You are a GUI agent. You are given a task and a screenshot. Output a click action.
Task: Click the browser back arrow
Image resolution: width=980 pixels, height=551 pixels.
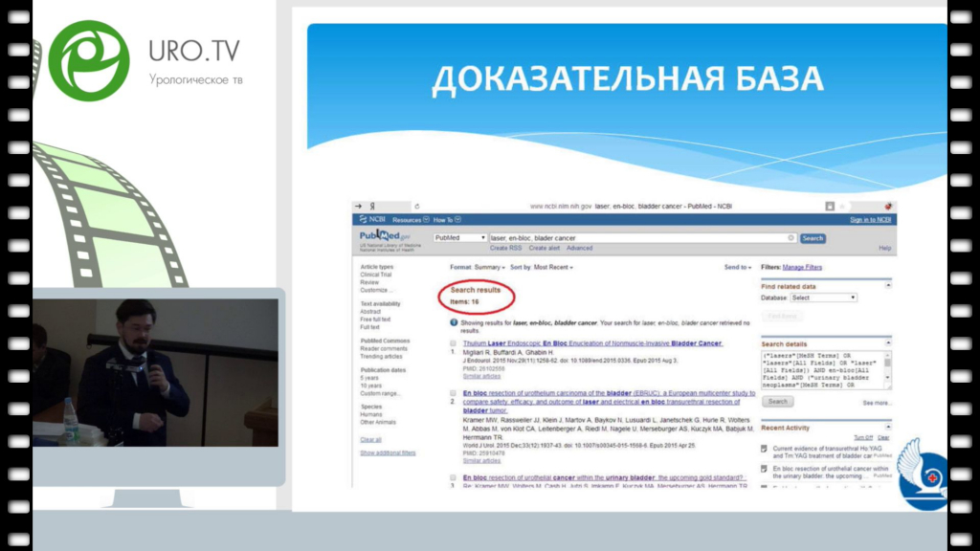coord(358,206)
